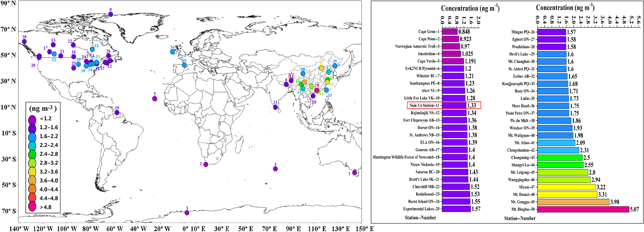Click the Miyun--47 yellow bar
Viewport: 644px width, 232px height.
pyautogui.click(x=566, y=187)
